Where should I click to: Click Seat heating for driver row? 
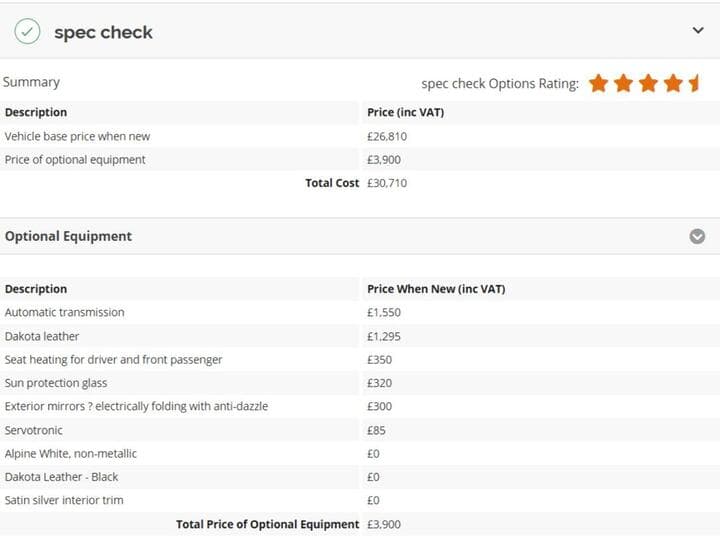(360, 360)
